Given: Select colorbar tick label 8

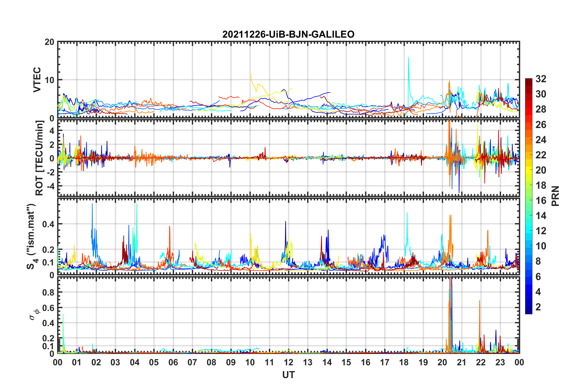Looking at the screenshot, I should click(x=538, y=261).
